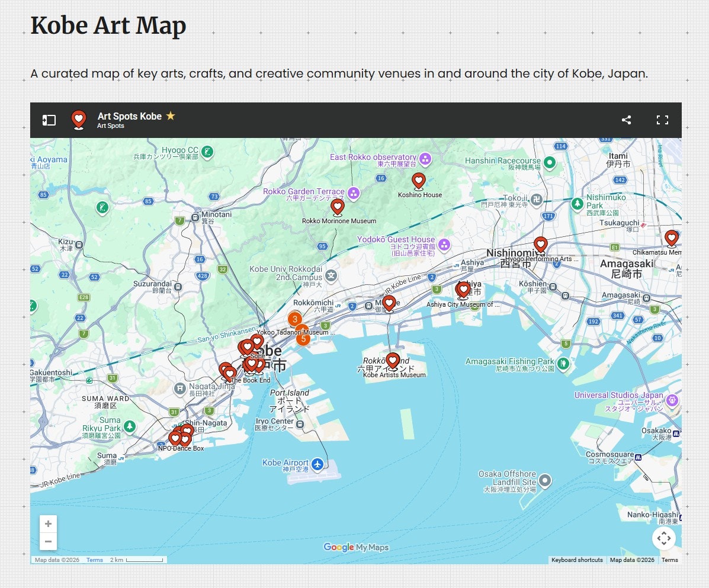Click the Kobe Airport icon
Viewport: 709px width, 588px height.
[318, 464]
